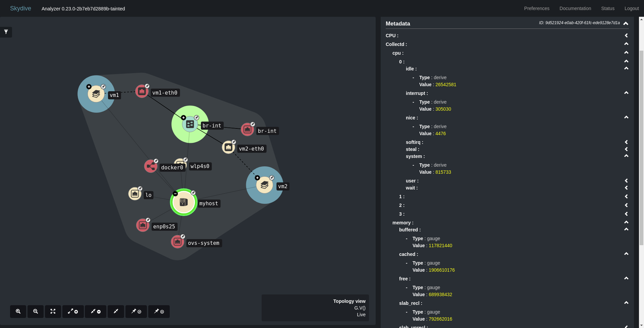Select the br-int bridge node in green circle
Image resolution: width=644 pixels, height=328 pixels.
click(x=190, y=124)
